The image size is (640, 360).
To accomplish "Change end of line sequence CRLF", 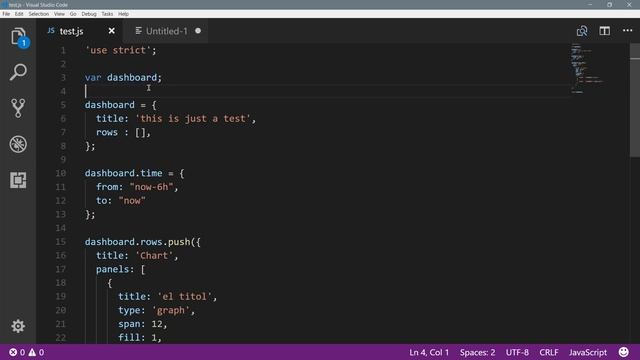I will click(549, 352).
